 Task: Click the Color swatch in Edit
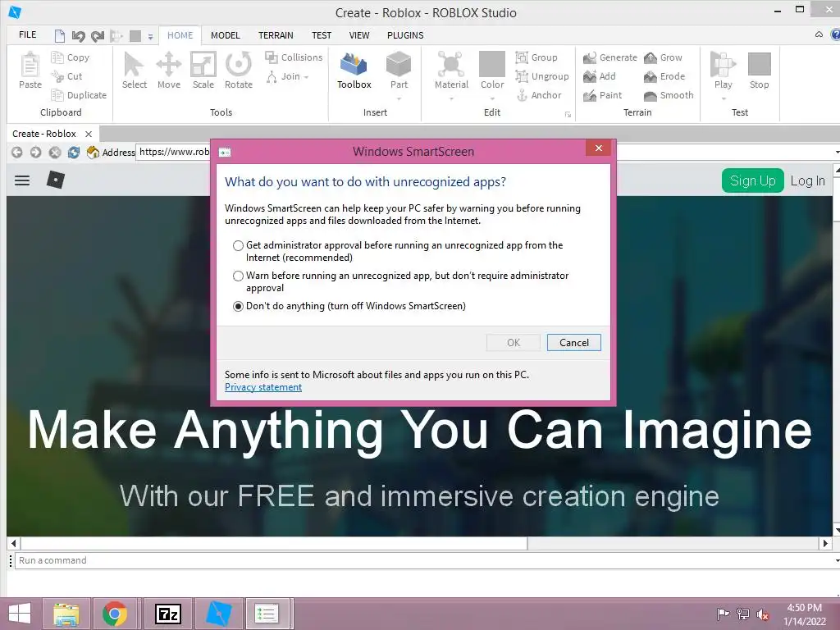click(x=492, y=64)
